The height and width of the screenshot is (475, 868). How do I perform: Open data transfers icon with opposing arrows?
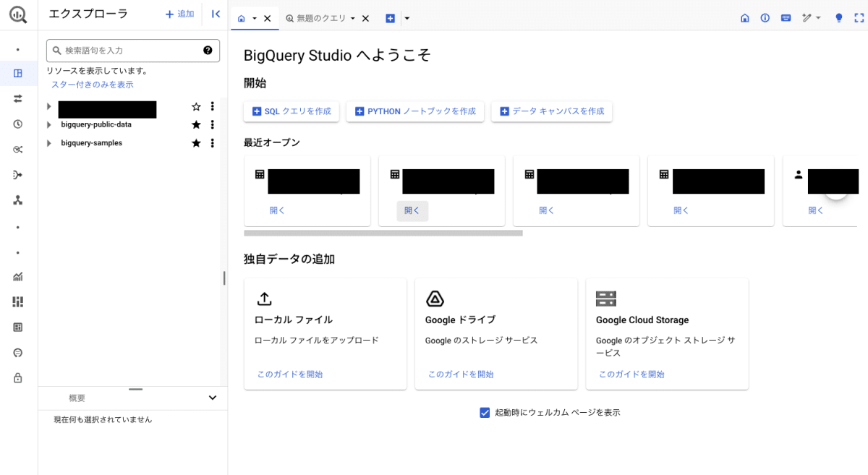(18, 98)
